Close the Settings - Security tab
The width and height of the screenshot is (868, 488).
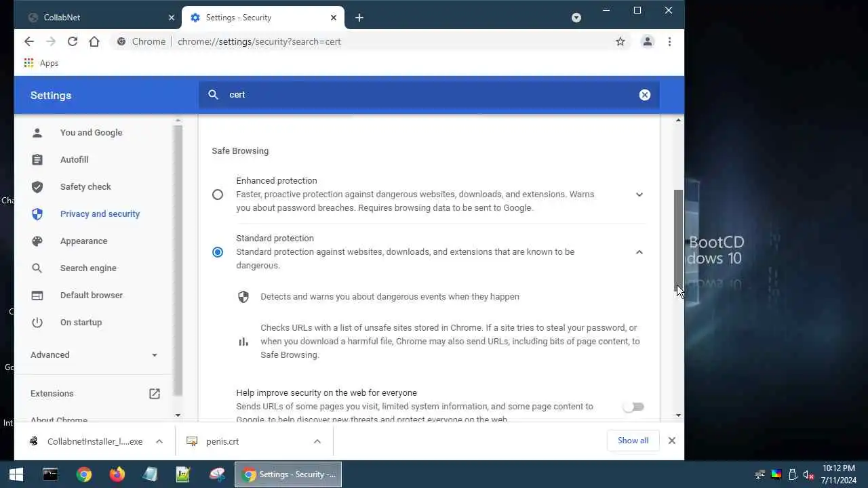click(334, 18)
